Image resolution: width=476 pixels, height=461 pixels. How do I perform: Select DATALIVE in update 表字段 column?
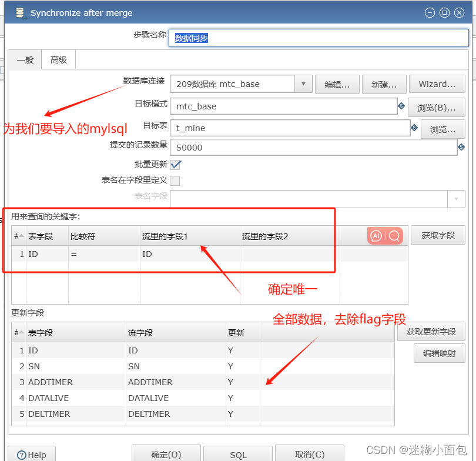[x=76, y=398]
